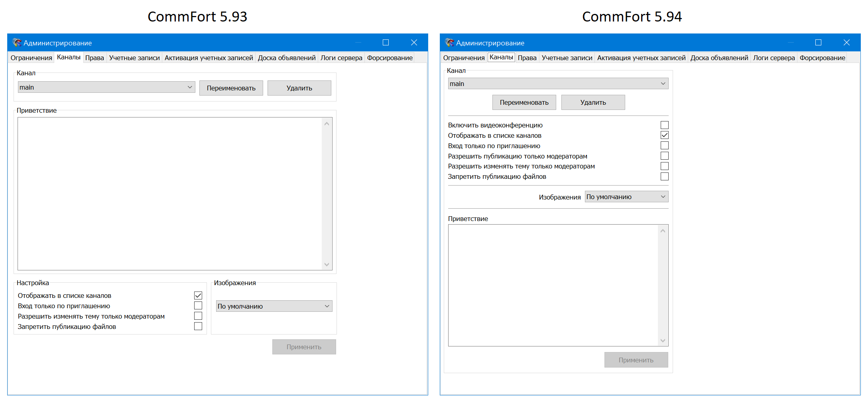Switch to Каналы tab in 5.93 window
Image resolution: width=868 pixels, height=403 pixels.
[x=69, y=57]
